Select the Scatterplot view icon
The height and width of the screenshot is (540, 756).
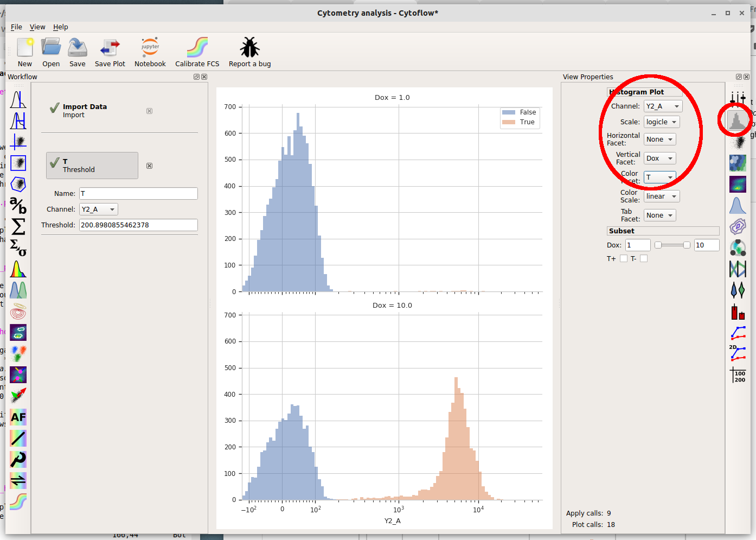point(738,142)
